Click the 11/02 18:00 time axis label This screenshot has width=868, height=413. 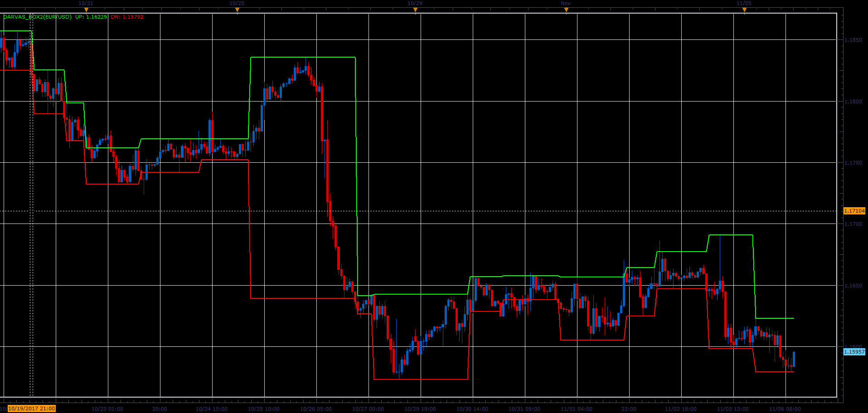[681, 409]
